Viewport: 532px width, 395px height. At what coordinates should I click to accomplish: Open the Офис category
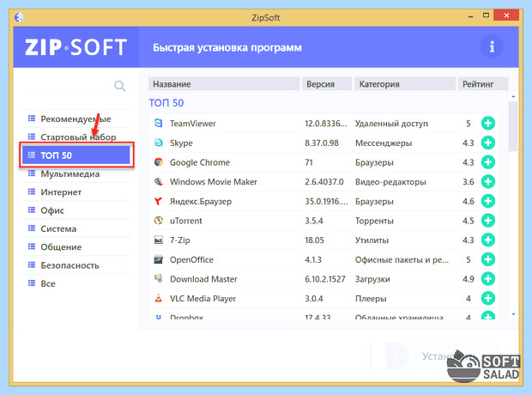[x=76, y=210]
